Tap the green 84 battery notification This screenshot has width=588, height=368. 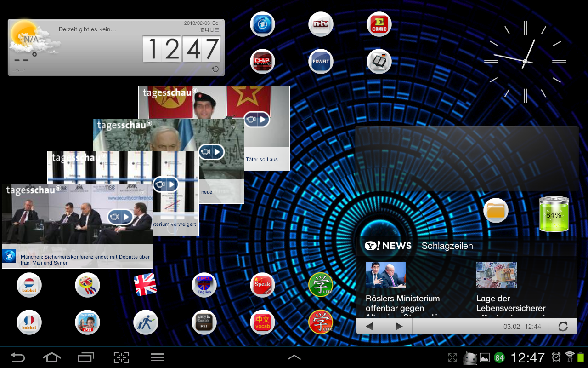(499, 357)
